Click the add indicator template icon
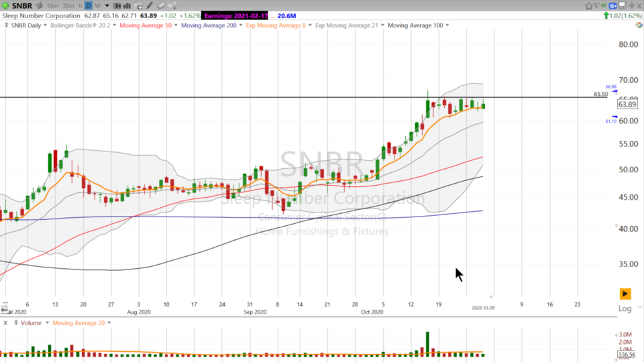644x362 pixels. pos(138,6)
